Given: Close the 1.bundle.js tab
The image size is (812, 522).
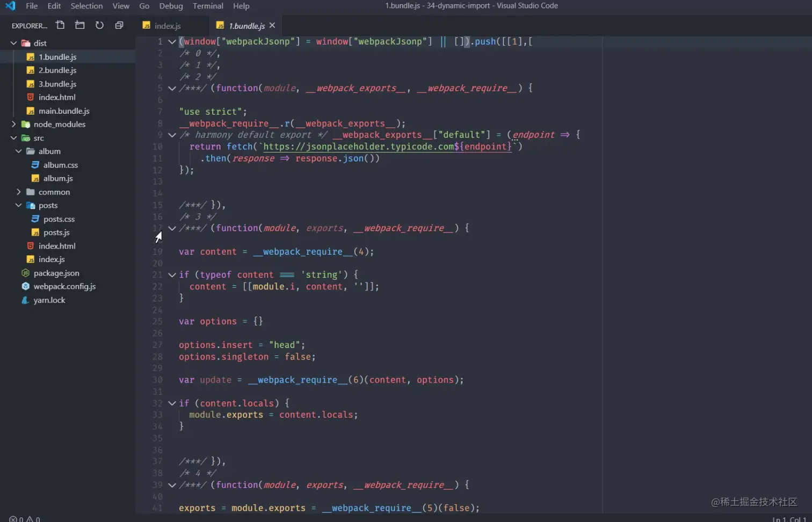Looking at the screenshot, I should coord(272,25).
